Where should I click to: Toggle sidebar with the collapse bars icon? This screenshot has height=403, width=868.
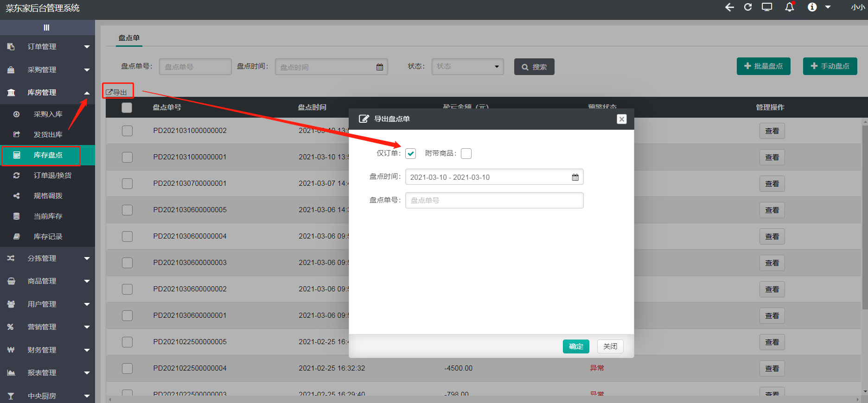46,28
